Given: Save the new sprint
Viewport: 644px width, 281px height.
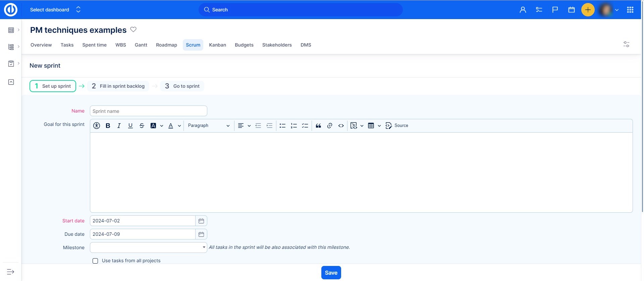Looking at the screenshot, I should point(331,273).
